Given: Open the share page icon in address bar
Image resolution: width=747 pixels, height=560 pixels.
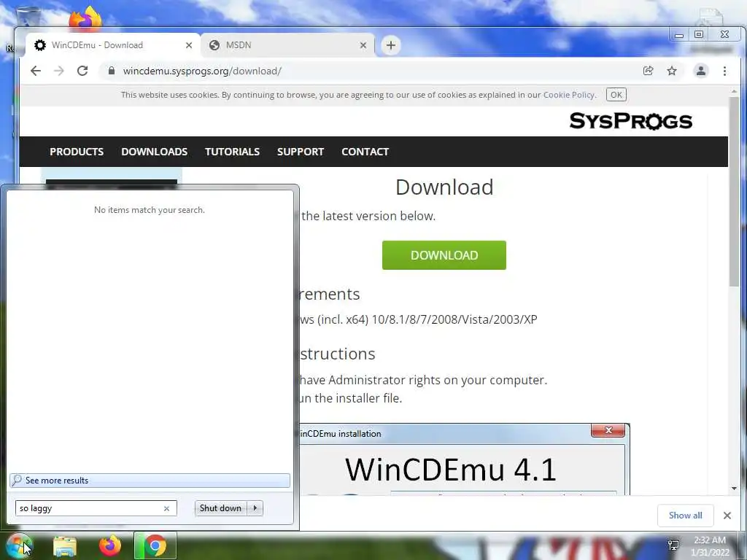Looking at the screenshot, I should click(648, 71).
